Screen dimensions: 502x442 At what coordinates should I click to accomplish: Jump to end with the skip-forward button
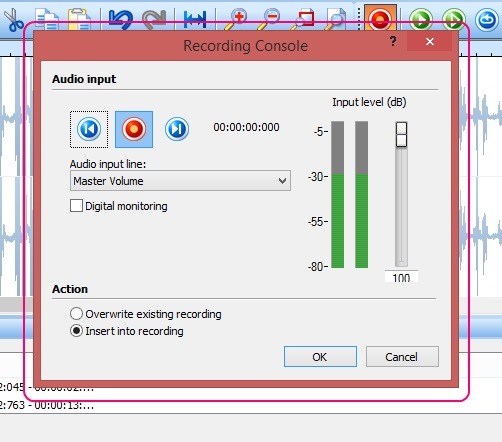click(177, 129)
